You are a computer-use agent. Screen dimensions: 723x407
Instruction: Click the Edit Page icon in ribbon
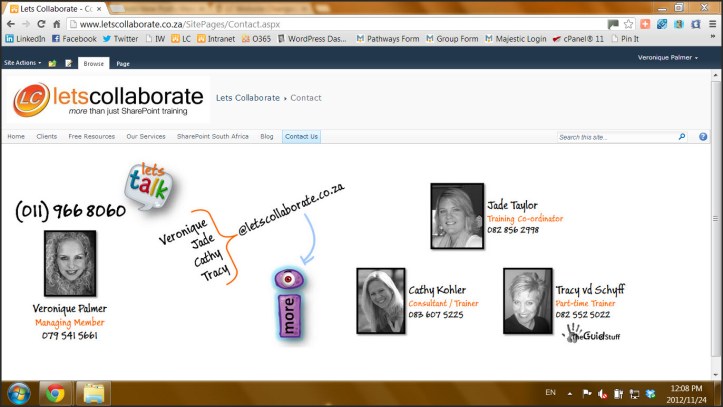(68, 63)
